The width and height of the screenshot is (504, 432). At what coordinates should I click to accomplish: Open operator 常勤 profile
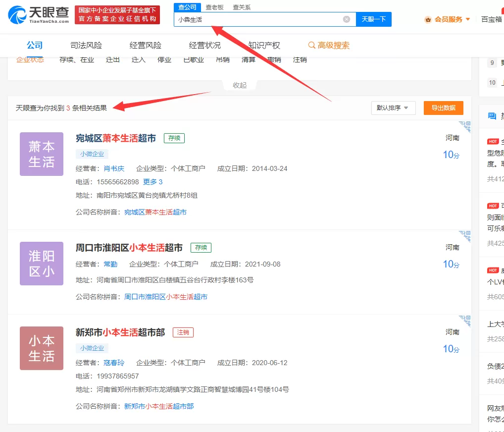click(110, 265)
